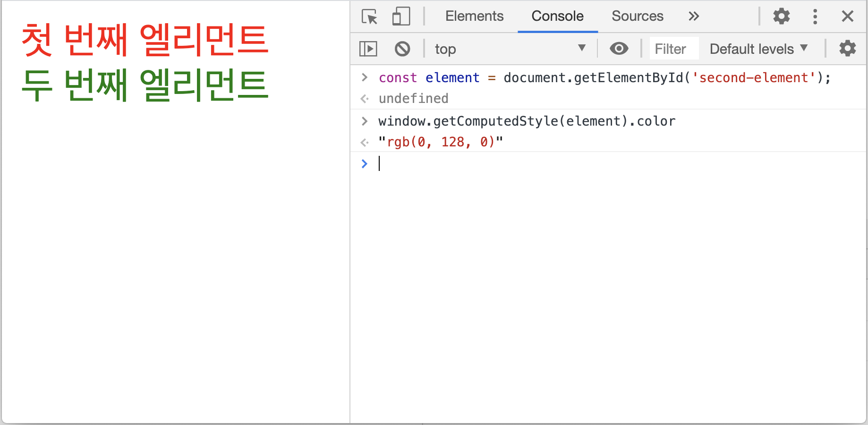This screenshot has height=425, width=868.
Task: Click the getComputedStyle command line
Action: (x=527, y=121)
